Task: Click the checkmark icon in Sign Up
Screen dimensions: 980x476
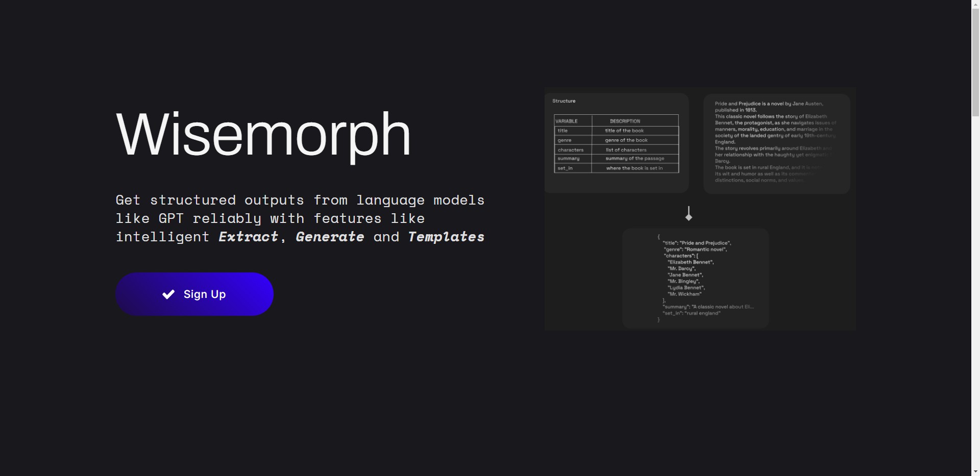Action: click(168, 294)
